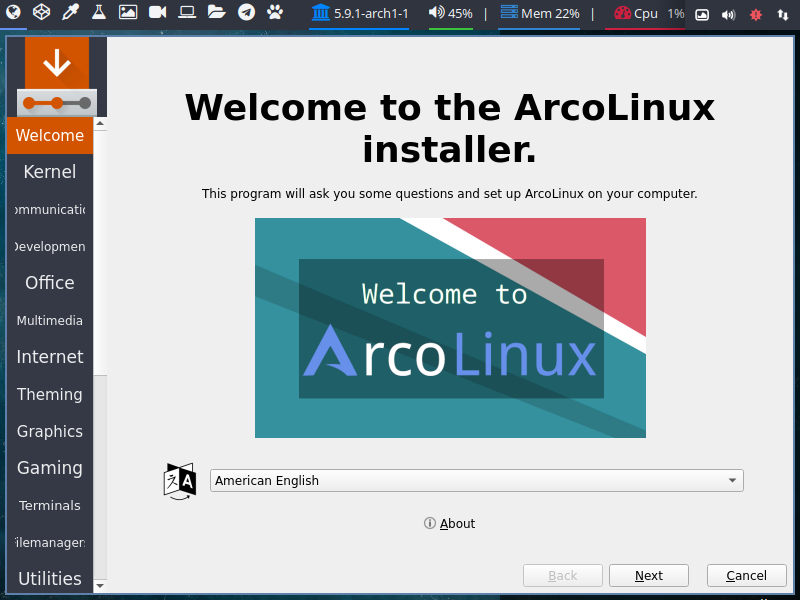Click the Next button

tap(648, 576)
